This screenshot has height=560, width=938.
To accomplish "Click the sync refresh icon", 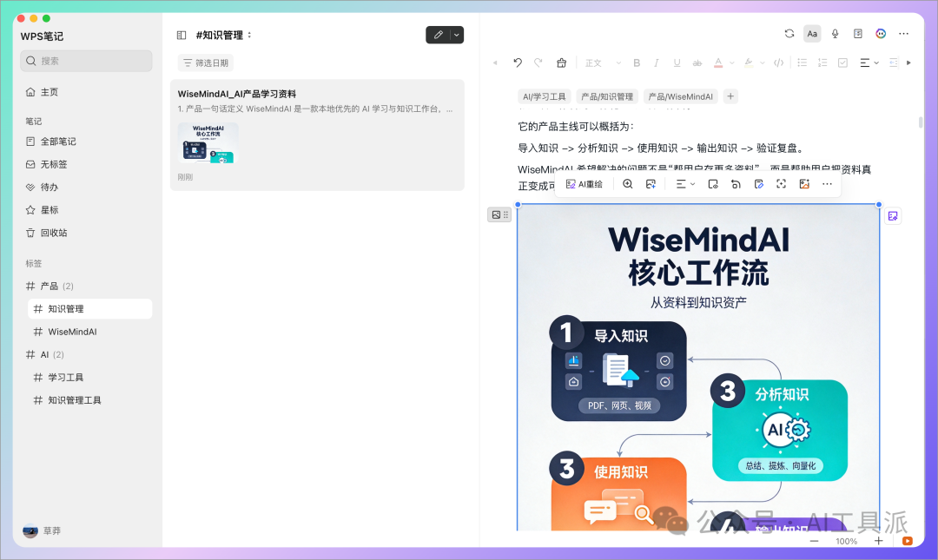I will pos(789,34).
